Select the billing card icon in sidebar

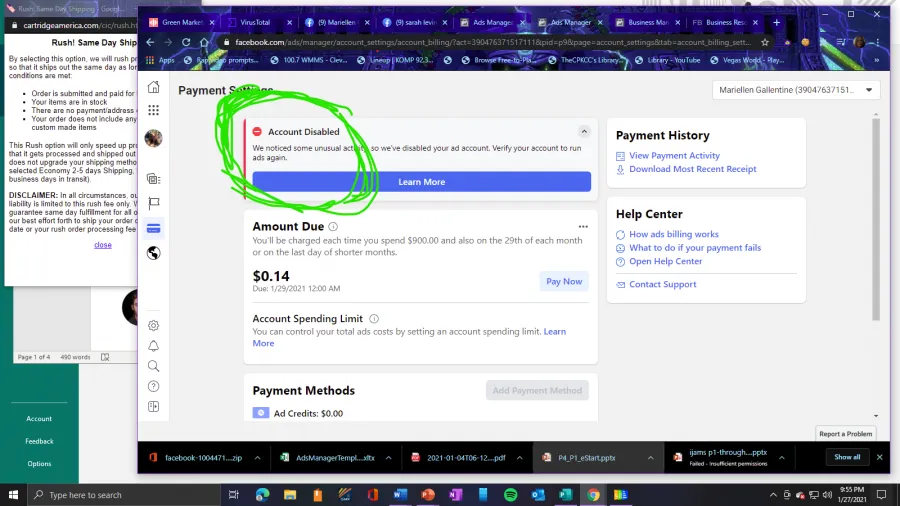[153, 228]
